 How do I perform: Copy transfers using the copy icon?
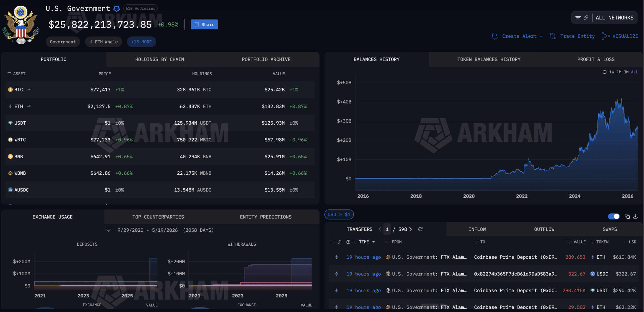(627, 216)
